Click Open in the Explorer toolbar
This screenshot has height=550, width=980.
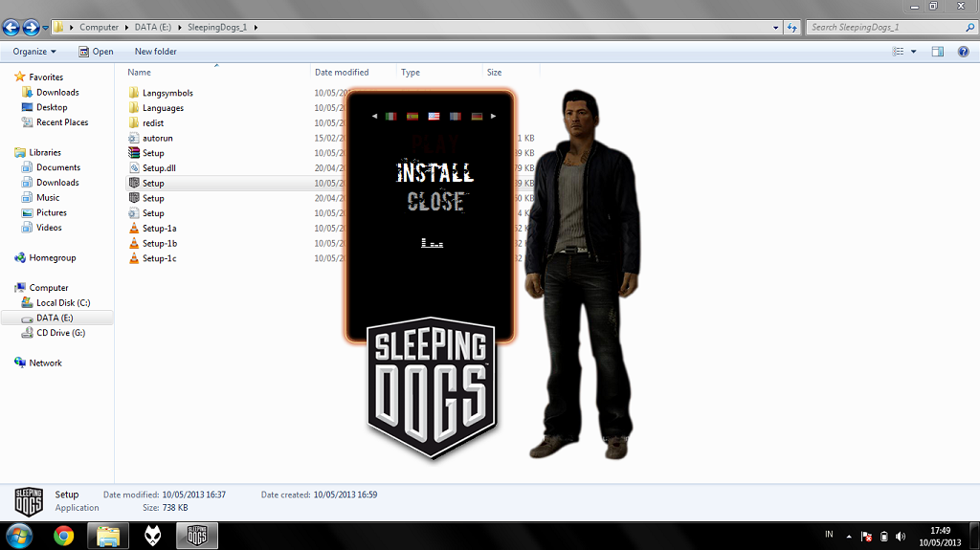(96, 52)
